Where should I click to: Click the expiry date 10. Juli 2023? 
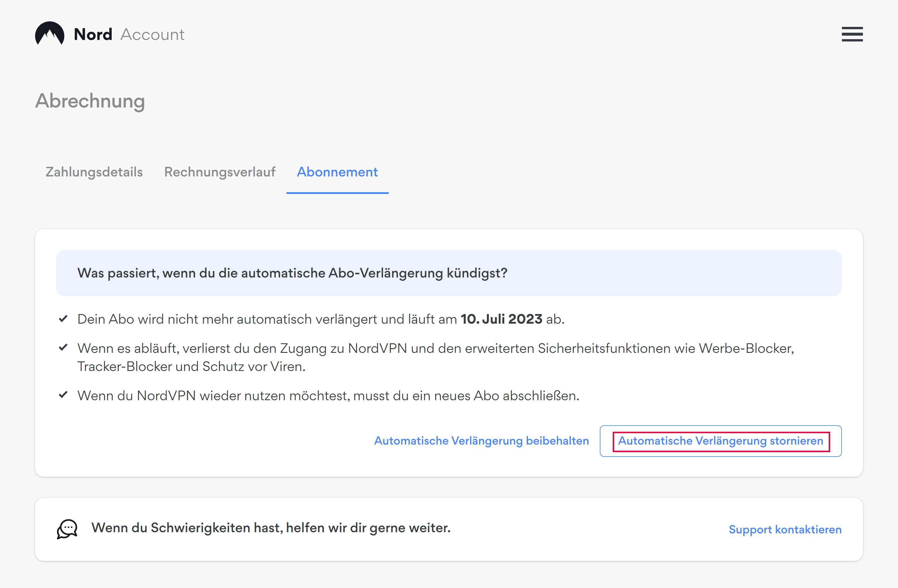pyautogui.click(x=501, y=319)
